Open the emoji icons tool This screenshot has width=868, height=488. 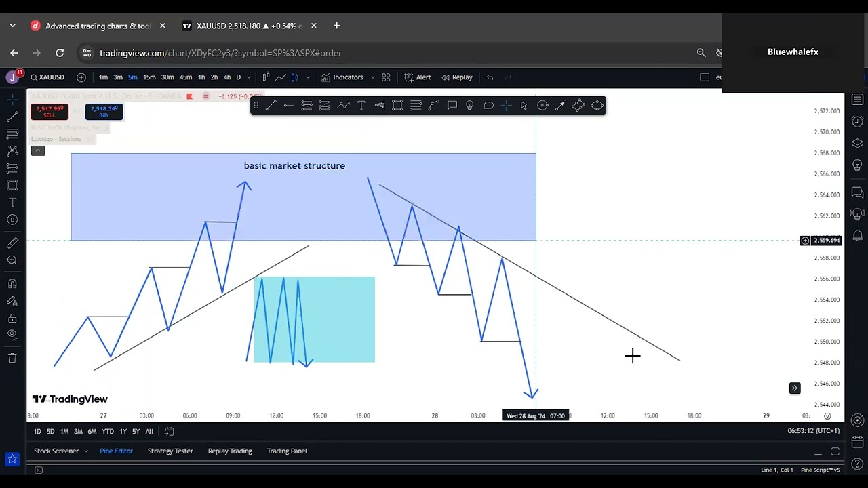tap(12, 220)
